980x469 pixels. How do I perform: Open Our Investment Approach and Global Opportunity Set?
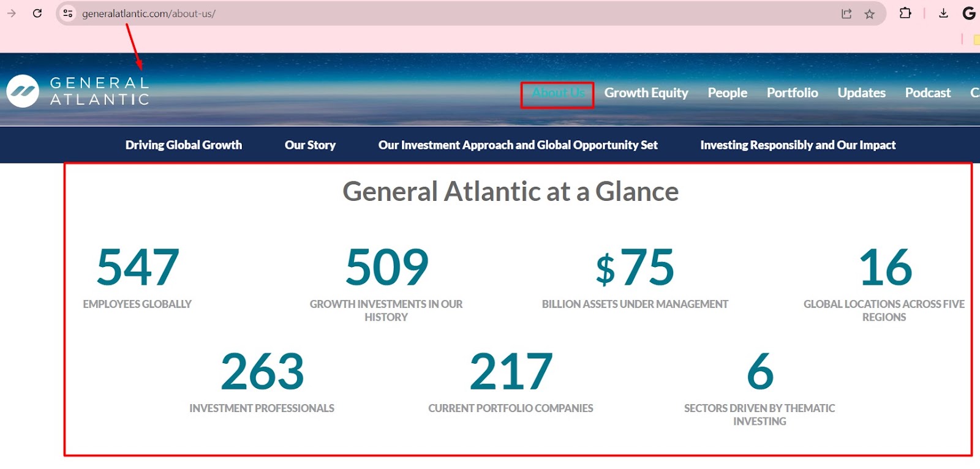point(518,145)
